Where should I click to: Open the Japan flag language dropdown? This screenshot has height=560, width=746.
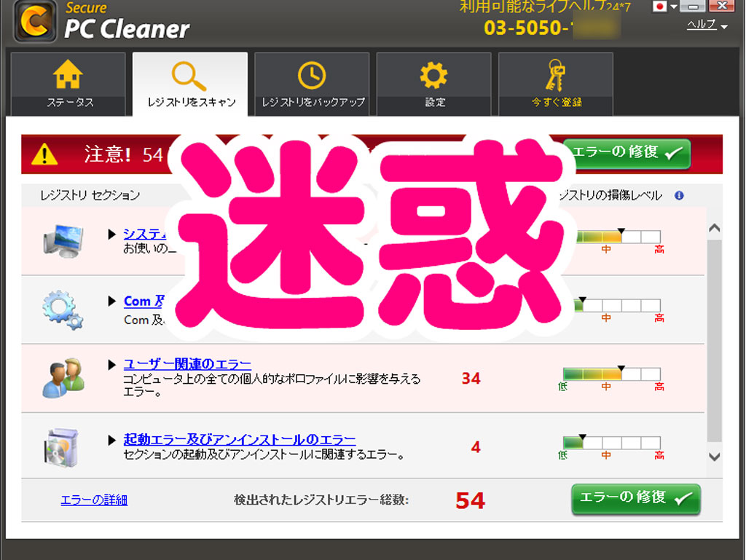[x=665, y=6]
